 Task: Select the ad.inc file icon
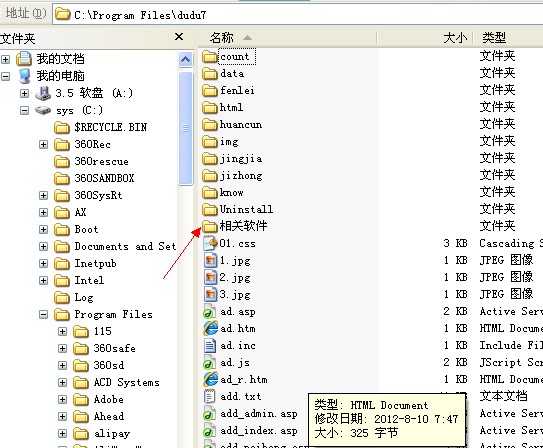210,346
